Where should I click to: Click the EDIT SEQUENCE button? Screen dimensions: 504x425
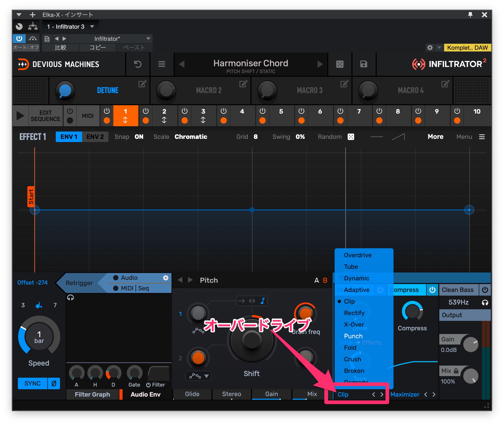(46, 116)
